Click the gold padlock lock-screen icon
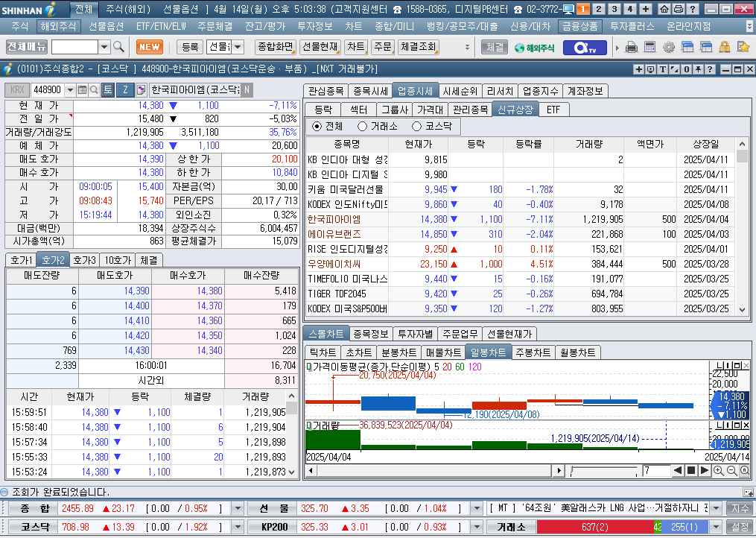Viewport: 756px width, 538px height. click(724, 47)
